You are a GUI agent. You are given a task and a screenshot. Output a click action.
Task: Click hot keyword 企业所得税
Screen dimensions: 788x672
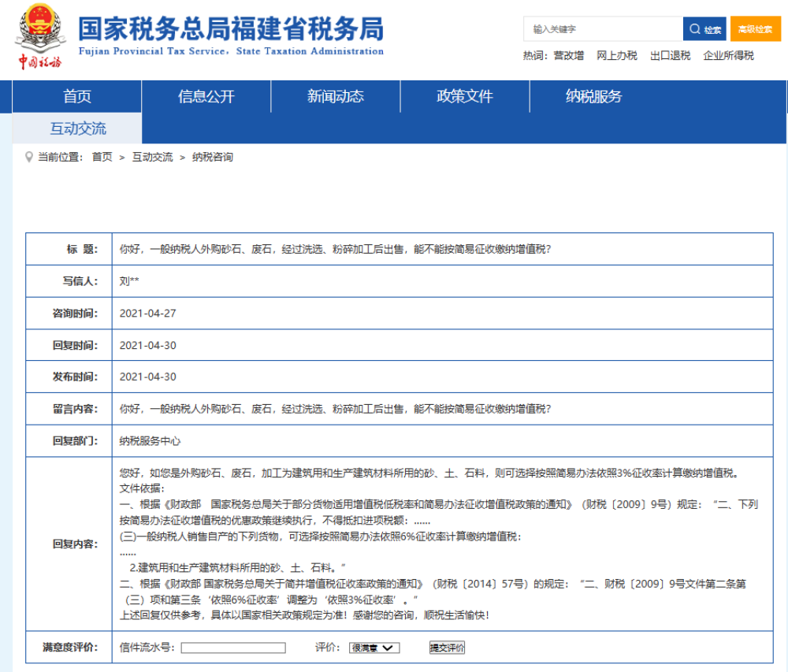728,56
